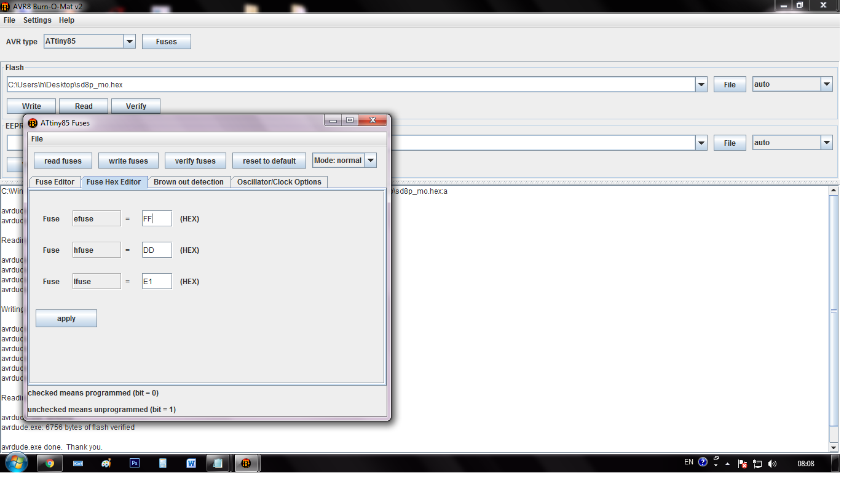This screenshot has width=868, height=497.
Task: Browse for an EEPROM file with File button
Action: [x=730, y=143]
